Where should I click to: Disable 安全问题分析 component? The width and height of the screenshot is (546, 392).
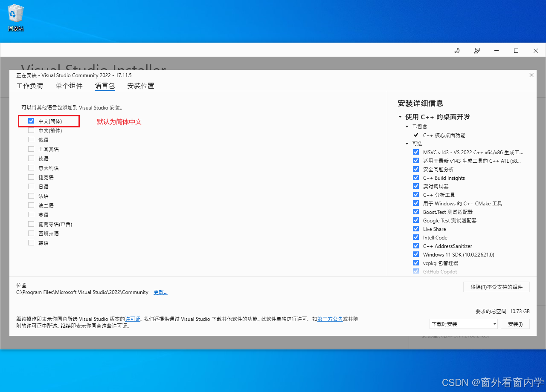click(416, 169)
